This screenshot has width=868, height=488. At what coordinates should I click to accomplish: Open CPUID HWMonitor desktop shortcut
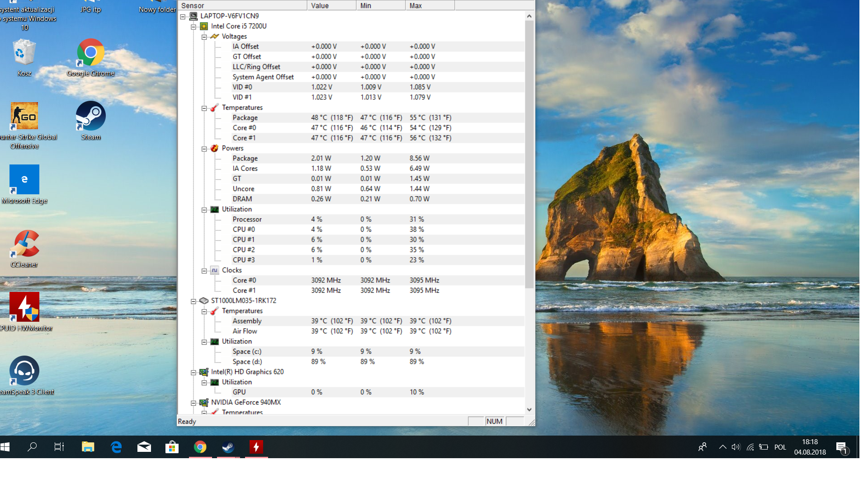point(24,307)
